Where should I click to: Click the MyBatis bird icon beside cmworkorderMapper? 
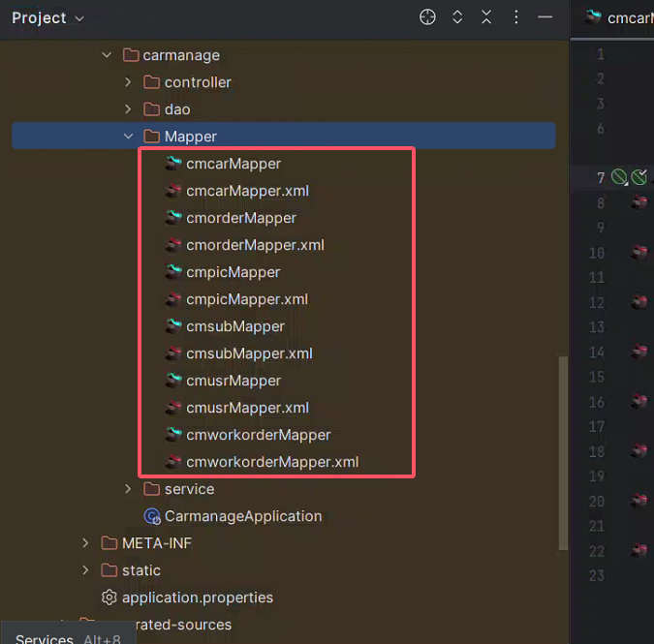(173, 434)
